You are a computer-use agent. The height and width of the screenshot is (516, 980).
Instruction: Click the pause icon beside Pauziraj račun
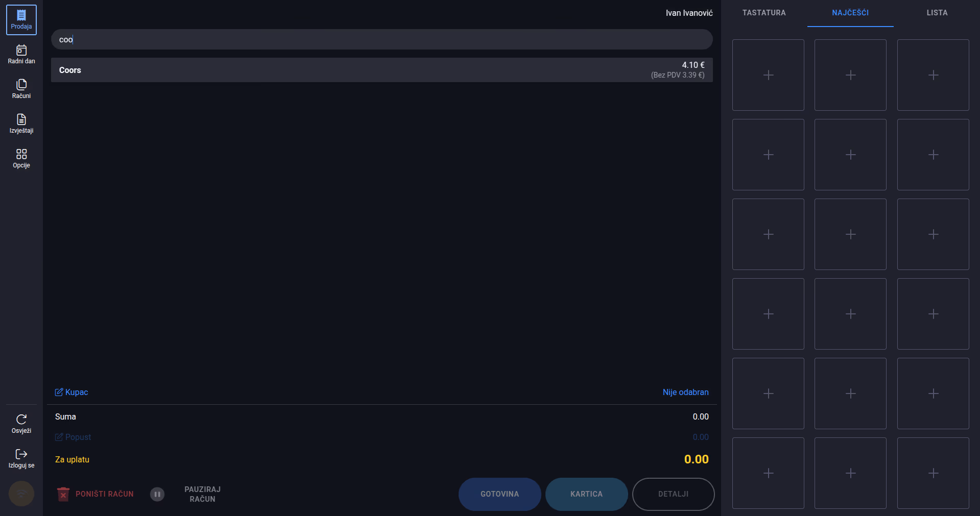click(157, 494)
